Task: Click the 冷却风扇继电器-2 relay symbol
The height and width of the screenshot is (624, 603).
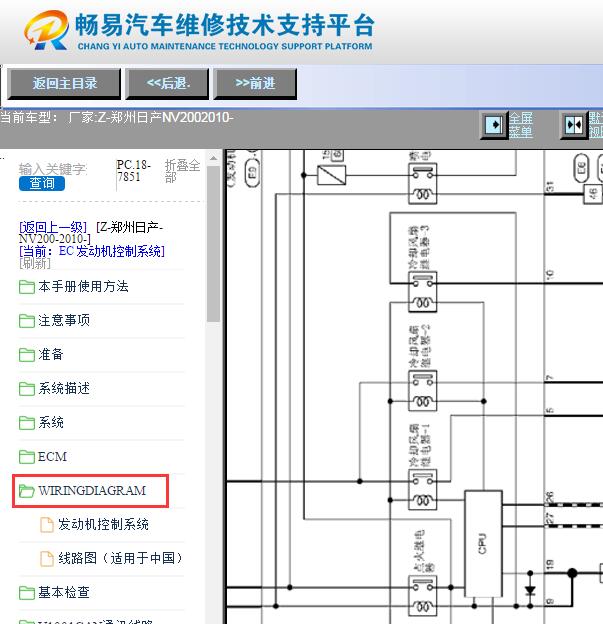Action: (423, 391)
